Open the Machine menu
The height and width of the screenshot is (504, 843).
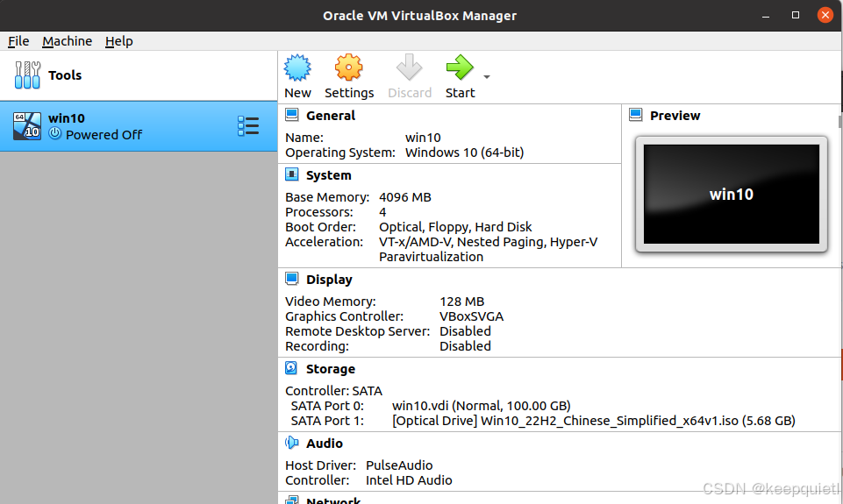tap(67, 41)
